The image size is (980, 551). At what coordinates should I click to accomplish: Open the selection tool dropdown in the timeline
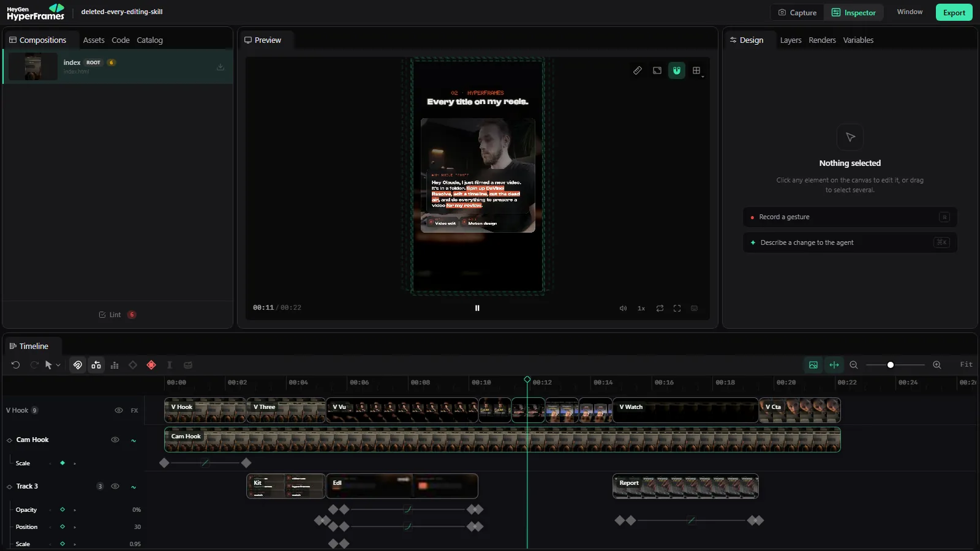point(58,365)
